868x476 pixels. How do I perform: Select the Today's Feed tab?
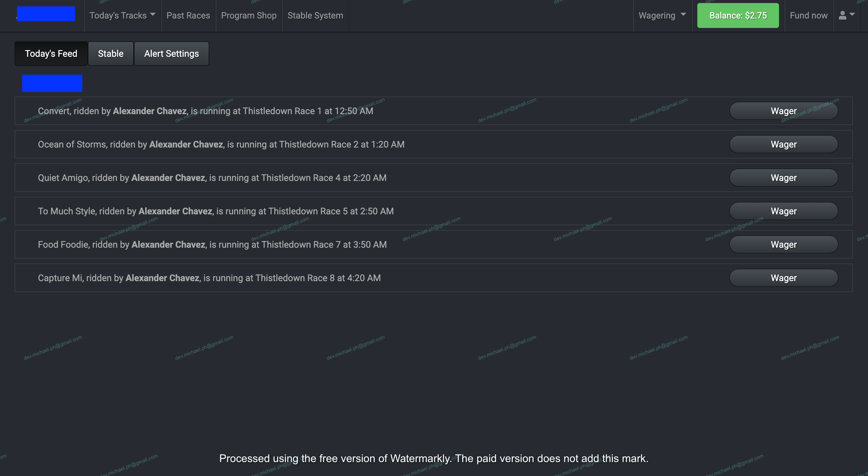[51, 53]
